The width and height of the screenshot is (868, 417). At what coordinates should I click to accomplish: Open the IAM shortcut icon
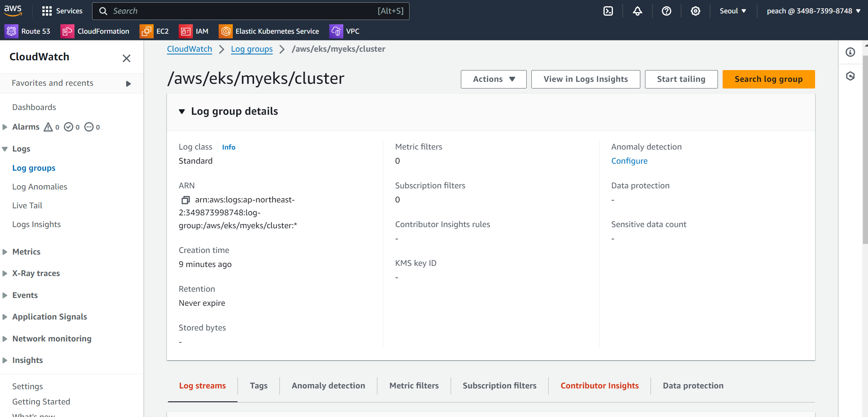click(x=185, y=31)
